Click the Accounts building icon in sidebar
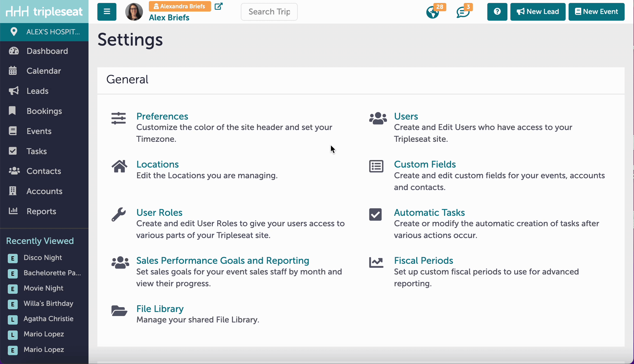634x364 pixels. pos(13,191)
